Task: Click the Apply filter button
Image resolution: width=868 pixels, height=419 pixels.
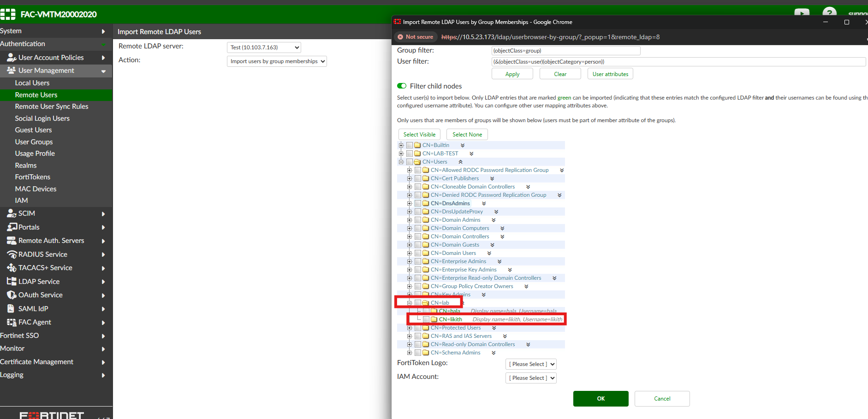Action: click(x=512, y=74)
